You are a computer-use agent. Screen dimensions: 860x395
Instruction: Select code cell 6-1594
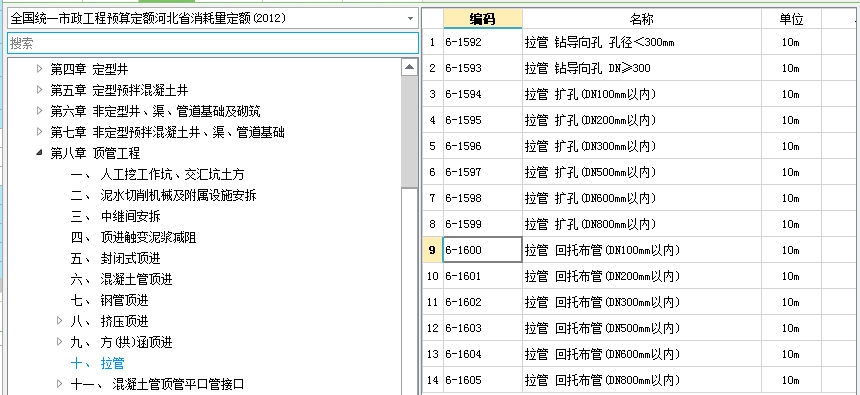483,94
